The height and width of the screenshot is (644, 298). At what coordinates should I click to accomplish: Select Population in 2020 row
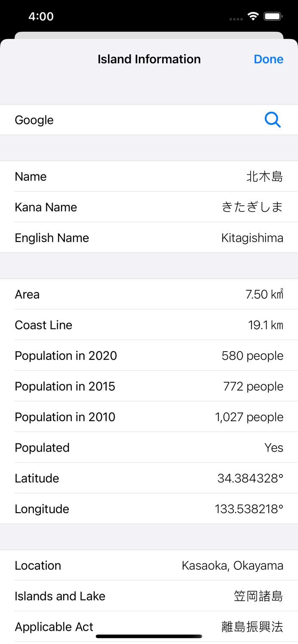click(149, 355)
